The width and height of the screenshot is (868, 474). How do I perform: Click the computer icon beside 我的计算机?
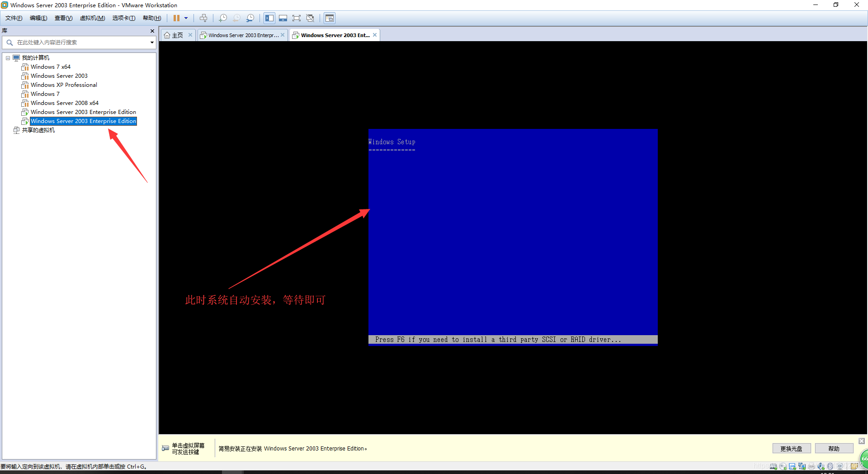click(x=16, y=58)
